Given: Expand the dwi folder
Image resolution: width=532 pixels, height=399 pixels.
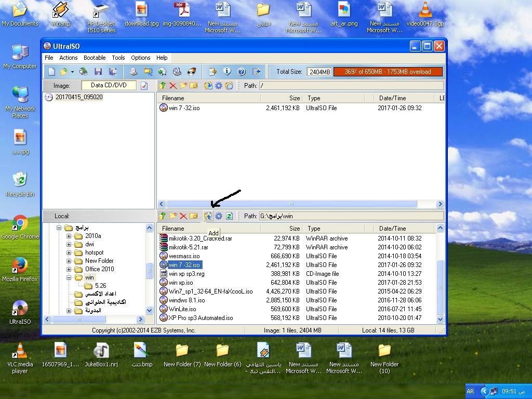Looking at the screenshot, I should (69, 244).
